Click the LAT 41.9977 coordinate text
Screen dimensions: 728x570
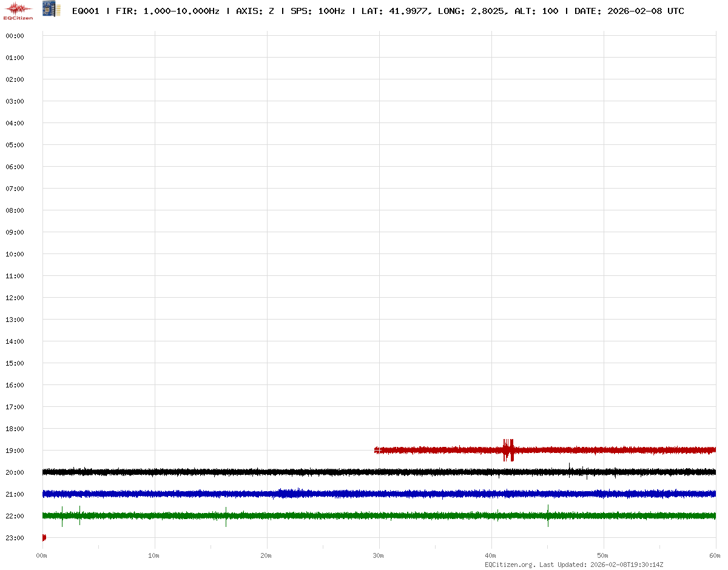point(395,11)
